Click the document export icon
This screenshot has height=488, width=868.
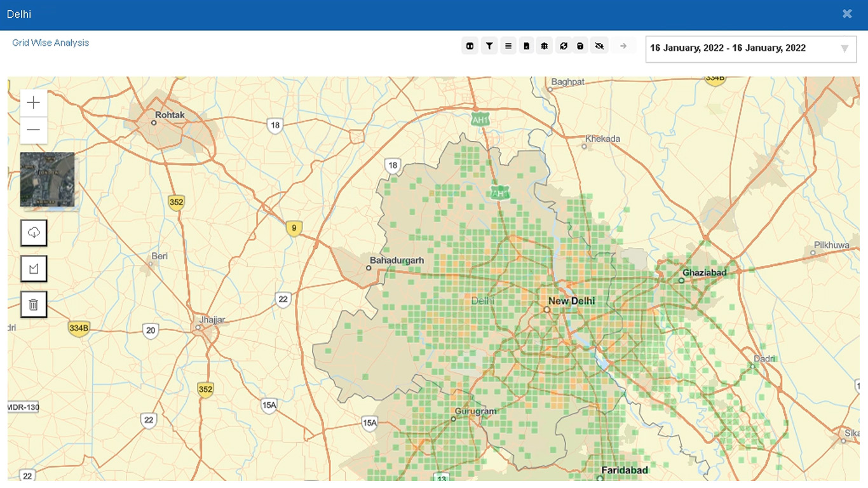coord(526,46)
